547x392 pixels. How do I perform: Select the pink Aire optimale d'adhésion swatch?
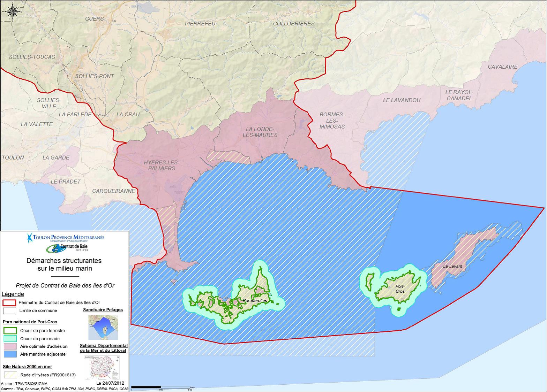9,346
